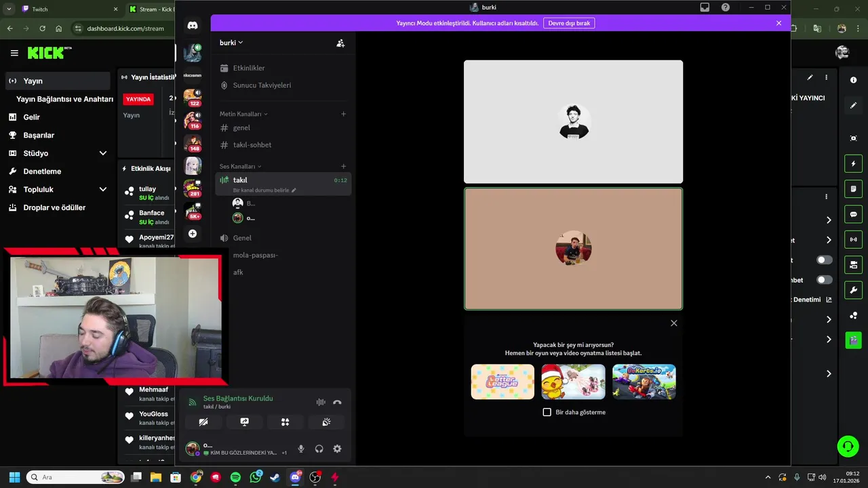Open Steam from the taskbar
868x488 pixels.
(275, 477)
